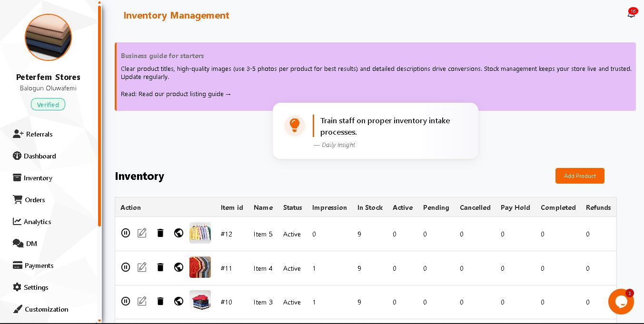Launch the live chat bubble

621,302
